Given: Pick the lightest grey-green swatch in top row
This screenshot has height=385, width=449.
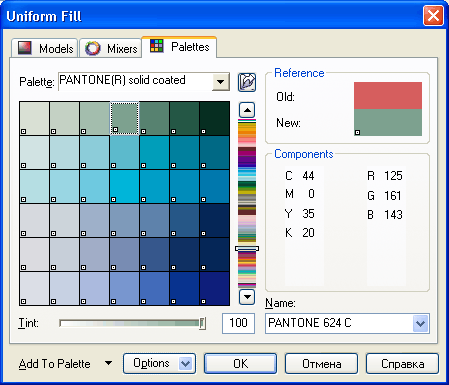Looking at the screenshot, I should [34, 118].
